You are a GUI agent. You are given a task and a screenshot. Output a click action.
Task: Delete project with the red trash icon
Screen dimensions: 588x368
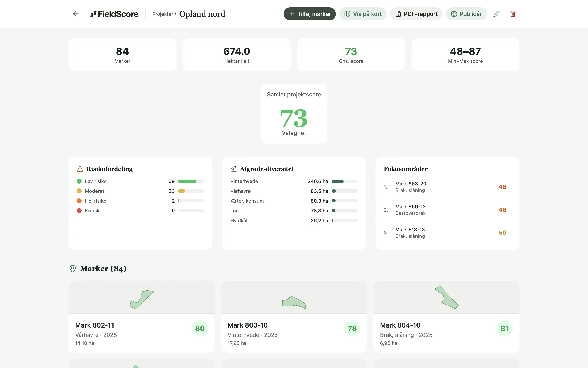513,14
